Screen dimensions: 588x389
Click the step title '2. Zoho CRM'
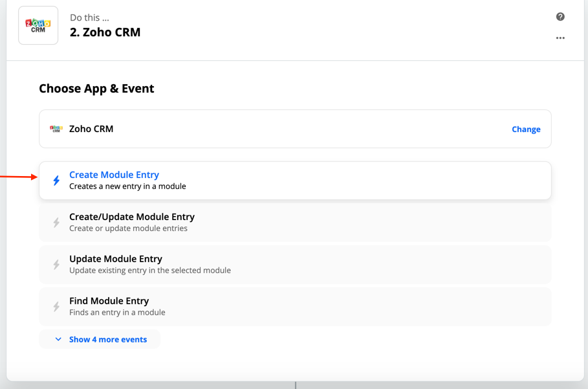point(105,32)
